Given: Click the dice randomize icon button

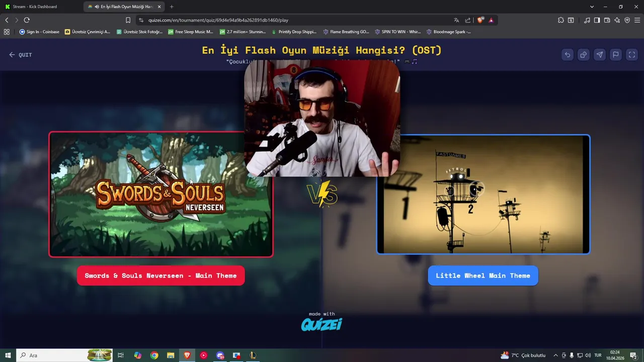Looking at the screenshot, I should tap(584, 55).
